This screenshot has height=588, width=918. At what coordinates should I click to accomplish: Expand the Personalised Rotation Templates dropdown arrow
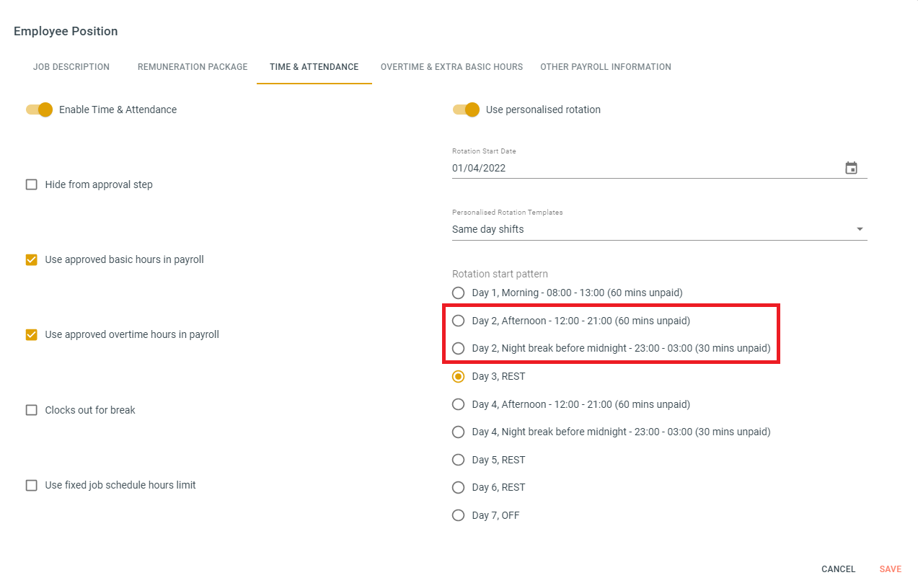point(860,229)
